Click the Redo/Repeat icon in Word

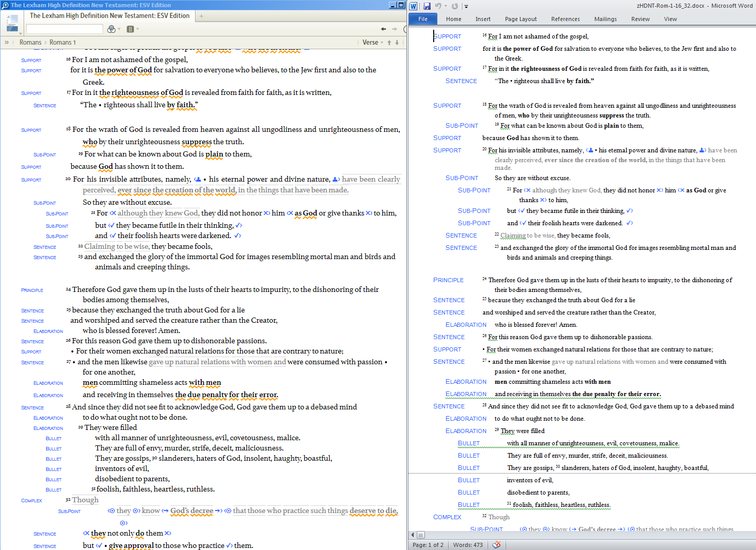455,6
